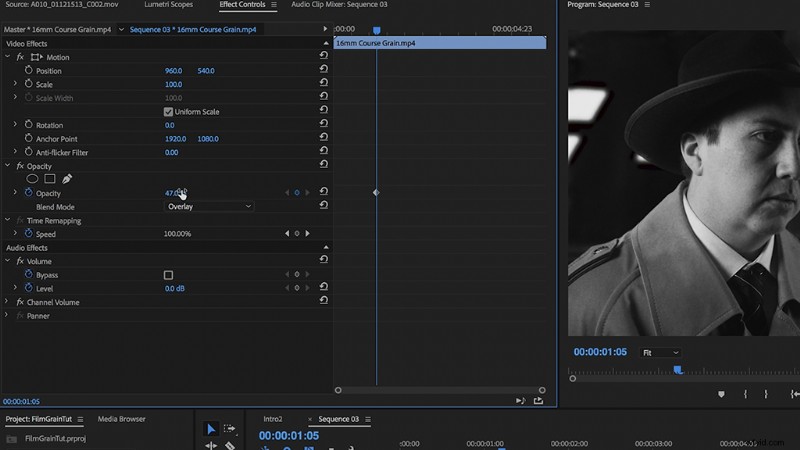Toggle timeline view arrow in Effect Controls
Image resolution: width=800 pixels, height=450 pixels.
point(325,29)
